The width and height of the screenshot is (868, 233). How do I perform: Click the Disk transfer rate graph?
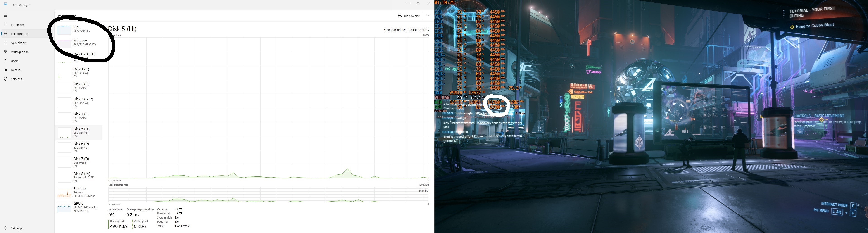click(x=269, y=195)
